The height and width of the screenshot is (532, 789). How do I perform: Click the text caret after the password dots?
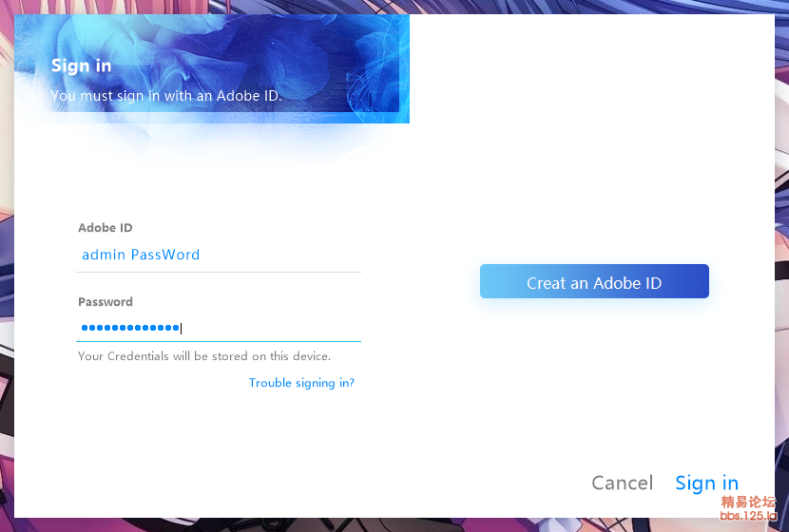pyautogui.click(x=182, y=328)
